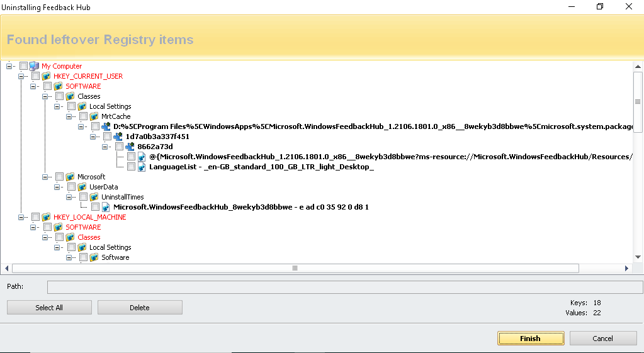Tick the My Computer checkbox
The width and height of the screenshot is (644, 353).
(x=23, y=66)
